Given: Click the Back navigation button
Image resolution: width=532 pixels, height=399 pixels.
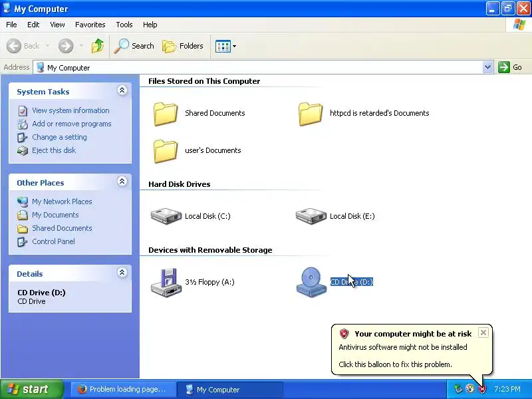Looking at the screenshot, I should 23,46.
